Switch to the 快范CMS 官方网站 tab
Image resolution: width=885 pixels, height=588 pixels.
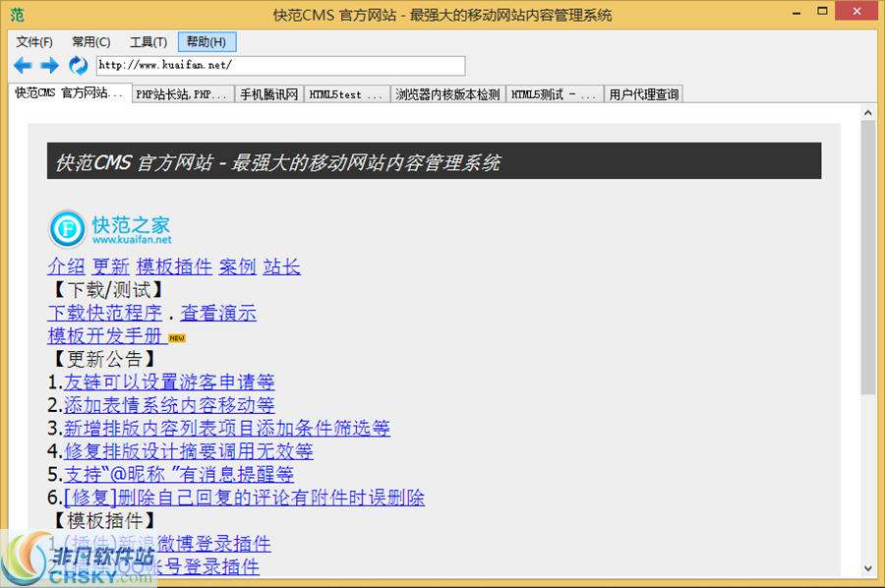click(70, 93)
